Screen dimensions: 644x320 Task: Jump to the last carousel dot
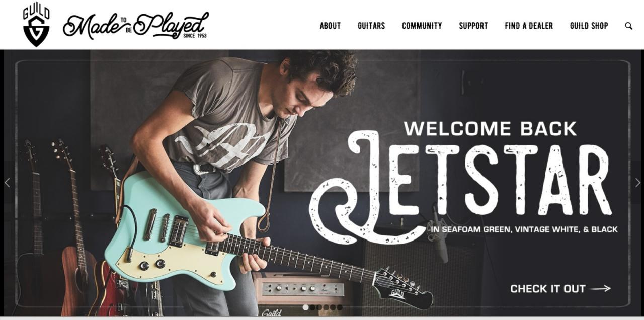tap(340, 307)
